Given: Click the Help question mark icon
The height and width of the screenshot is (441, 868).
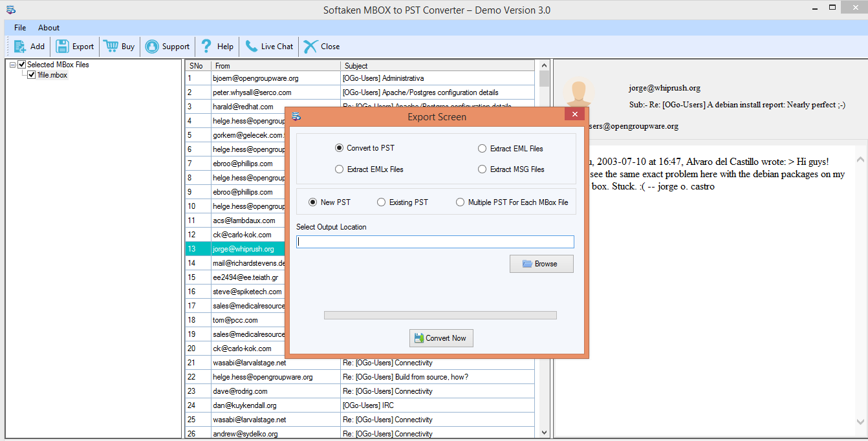Looking at the screenshot, I should [x=206, y=47].
